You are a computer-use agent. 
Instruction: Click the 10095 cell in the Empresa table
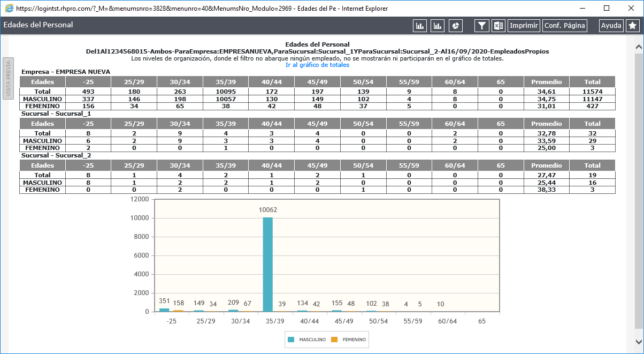[226, 92]
